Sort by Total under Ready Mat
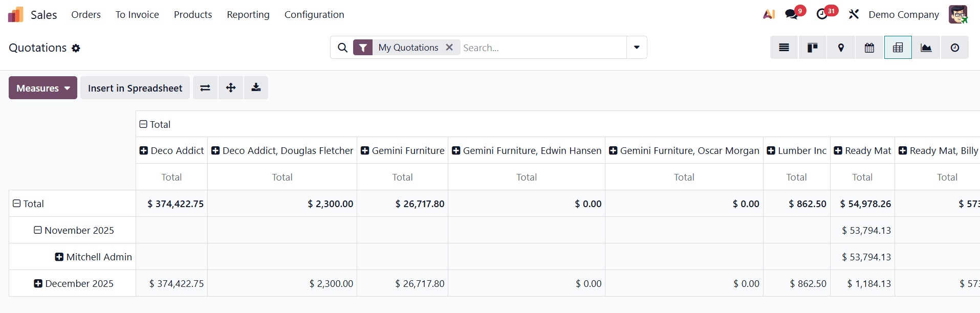980x313 pixels. pos(862,177)
